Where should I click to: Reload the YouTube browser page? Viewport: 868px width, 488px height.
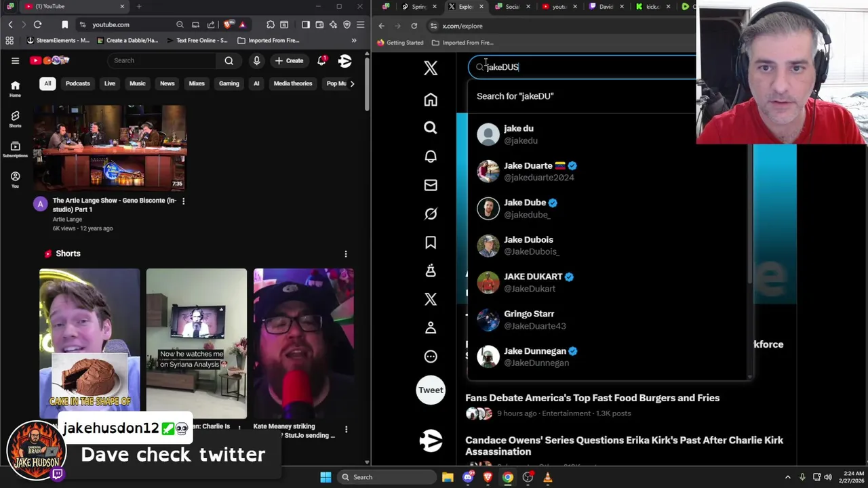[38, 24]
